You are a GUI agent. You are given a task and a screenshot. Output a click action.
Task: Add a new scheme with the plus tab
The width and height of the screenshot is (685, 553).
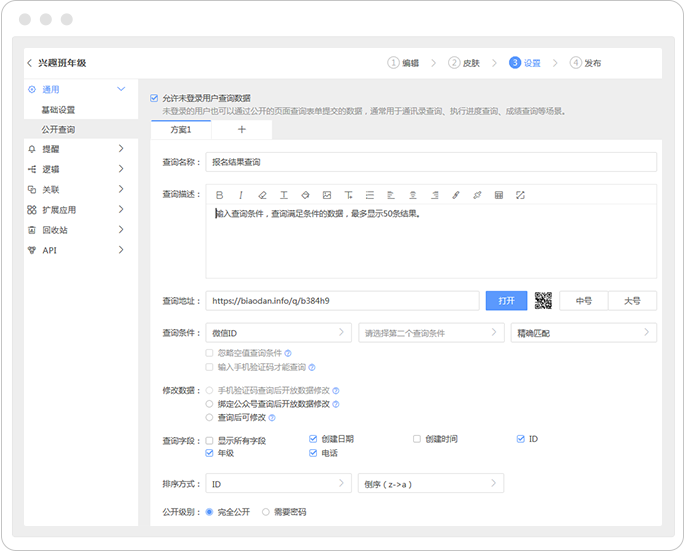click(x=241, y=130)
